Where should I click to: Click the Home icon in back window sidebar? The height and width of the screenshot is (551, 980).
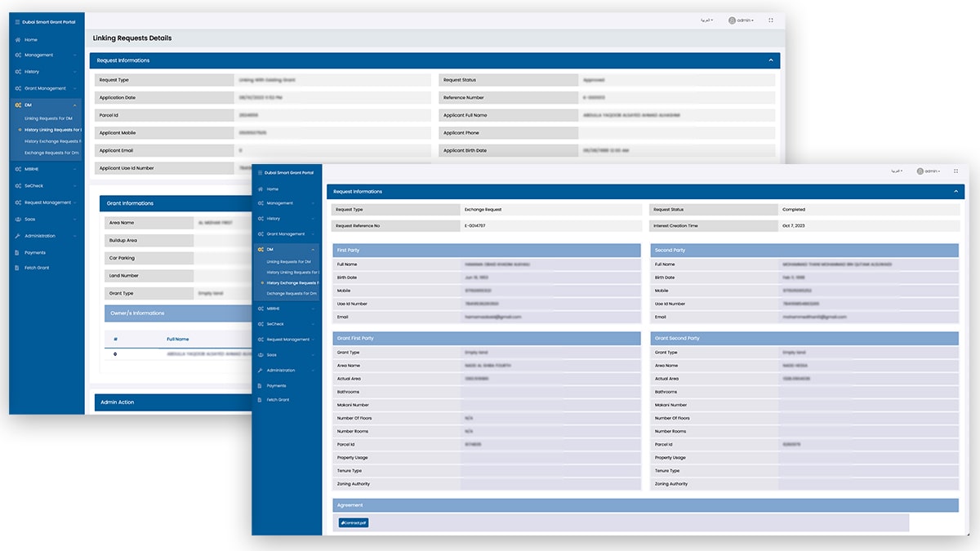[18, 39]
